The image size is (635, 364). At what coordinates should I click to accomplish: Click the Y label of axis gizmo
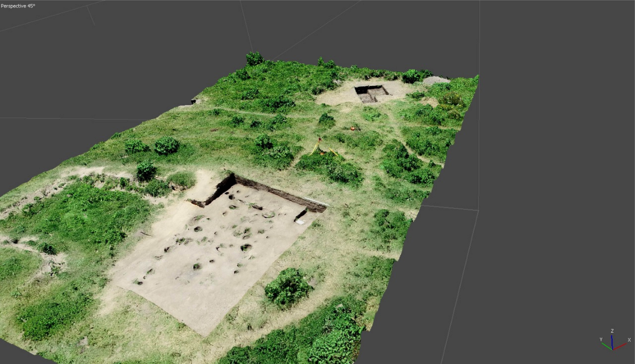pos(601,339)
